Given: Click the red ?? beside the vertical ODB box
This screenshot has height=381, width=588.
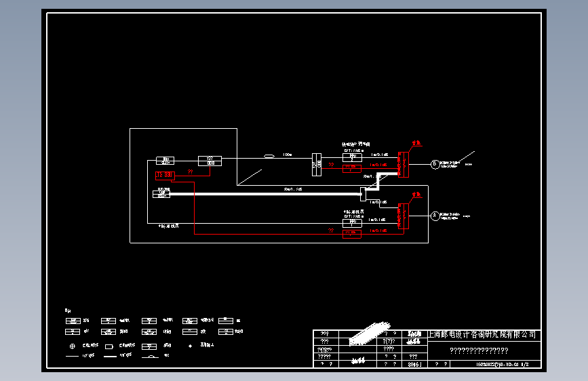Looking at the screenshot, I should point(331,165).
